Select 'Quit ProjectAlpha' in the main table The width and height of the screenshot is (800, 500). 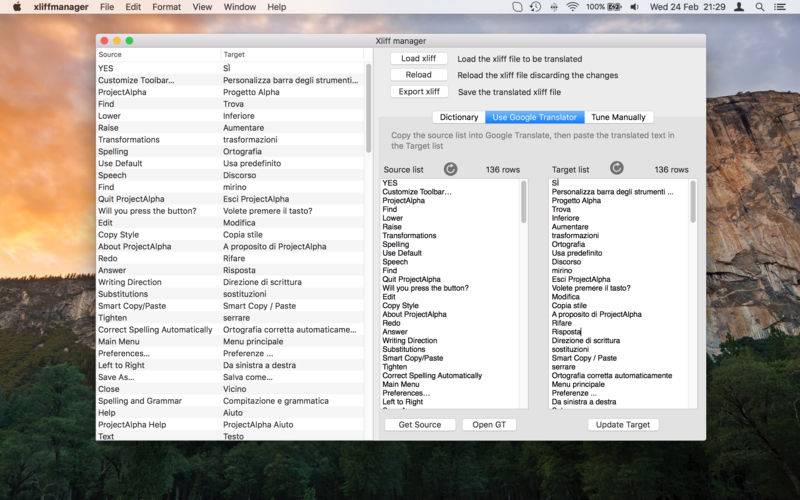(131, 199)
